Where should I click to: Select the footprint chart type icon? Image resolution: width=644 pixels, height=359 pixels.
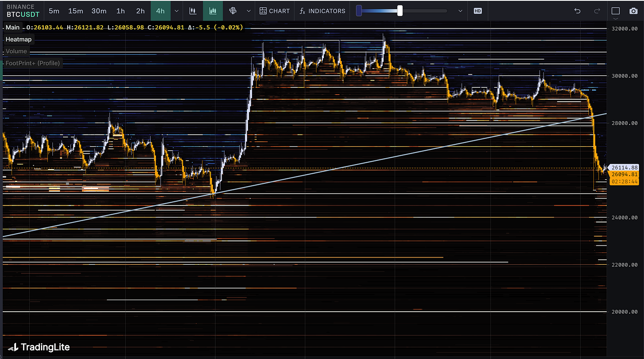tap(233, 11)
